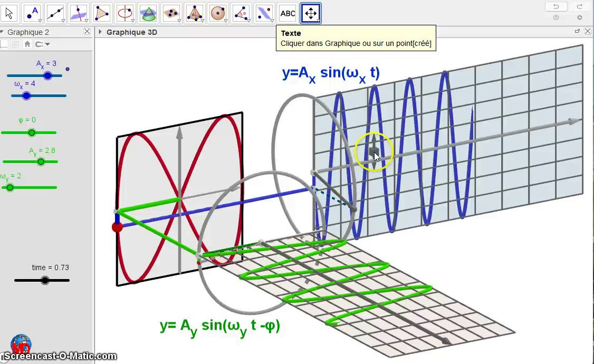Toggle axes display in Graphique 2
The width and height of the screenshot is (594, 364).
(x=4, y=44)
